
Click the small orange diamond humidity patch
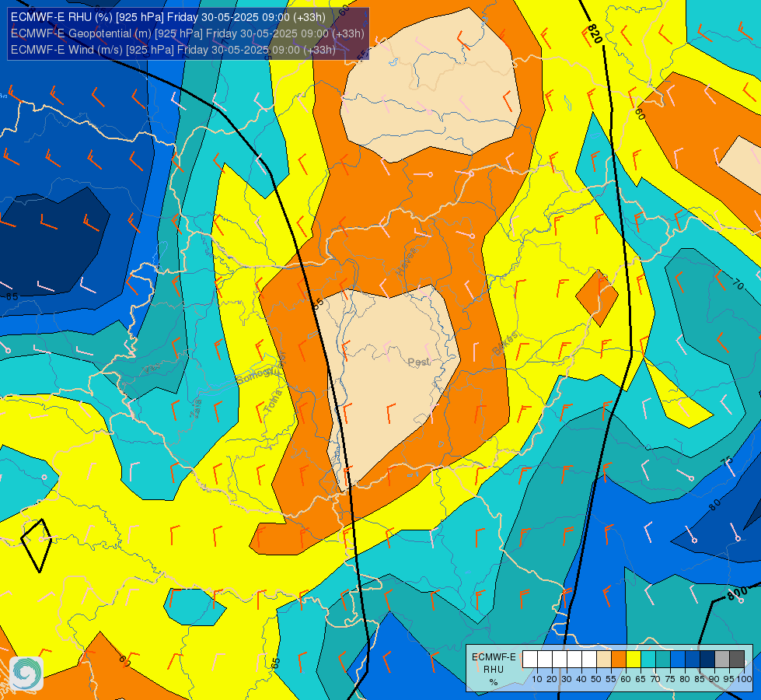point(597,298)
